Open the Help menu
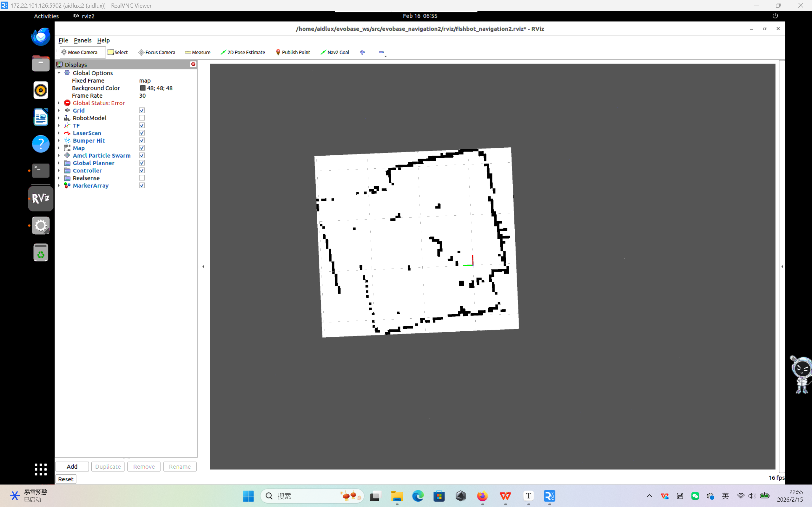 click(103, 40)
